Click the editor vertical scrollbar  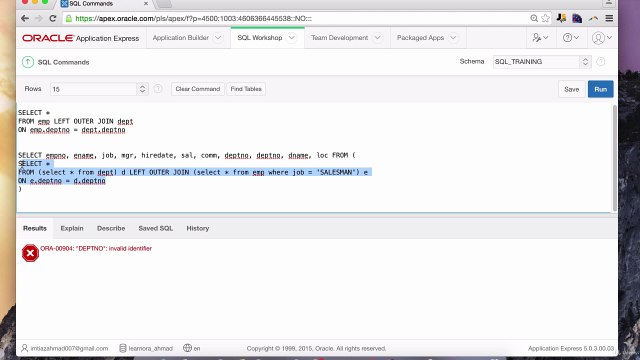coord(614,157)
